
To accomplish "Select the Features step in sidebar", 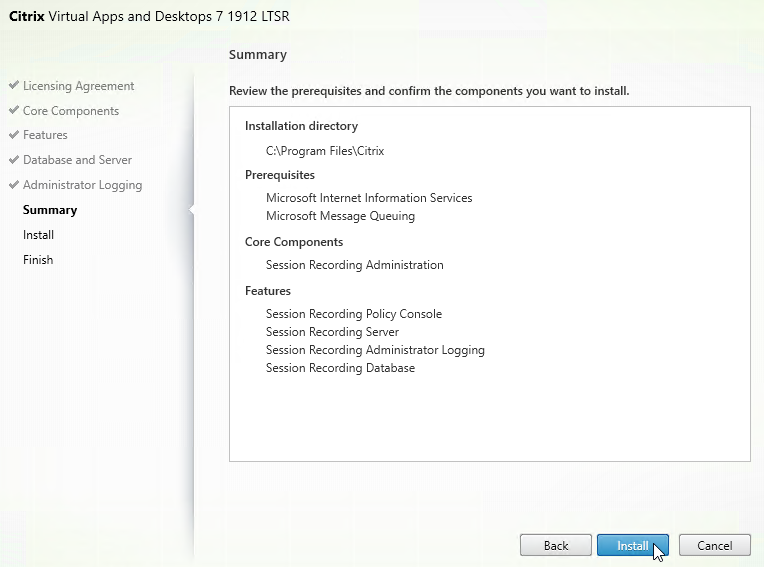I will (45, 135).
